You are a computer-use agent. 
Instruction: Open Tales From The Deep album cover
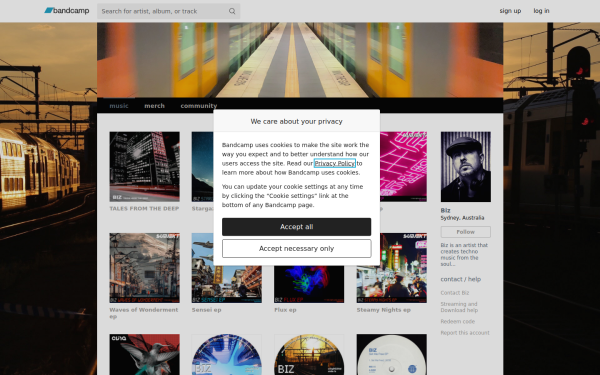click(144, 167)
